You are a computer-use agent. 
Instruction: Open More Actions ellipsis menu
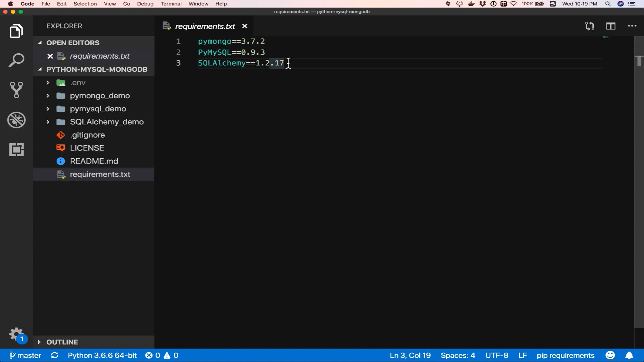632,26
